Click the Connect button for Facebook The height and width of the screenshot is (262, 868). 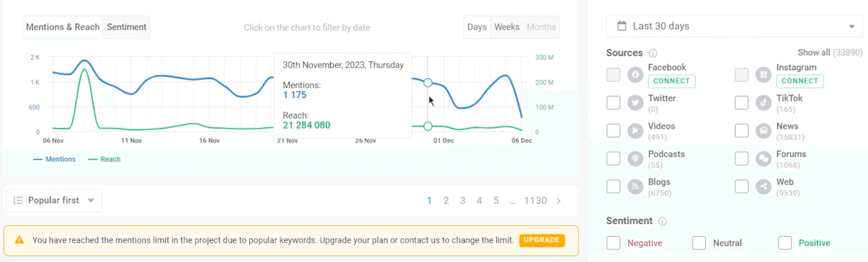(671, 81)
